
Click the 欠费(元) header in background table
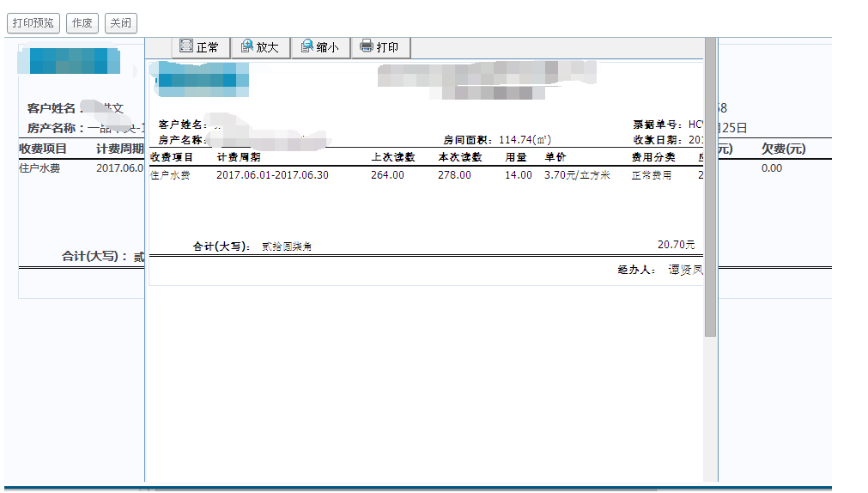(x=783, y=149)
